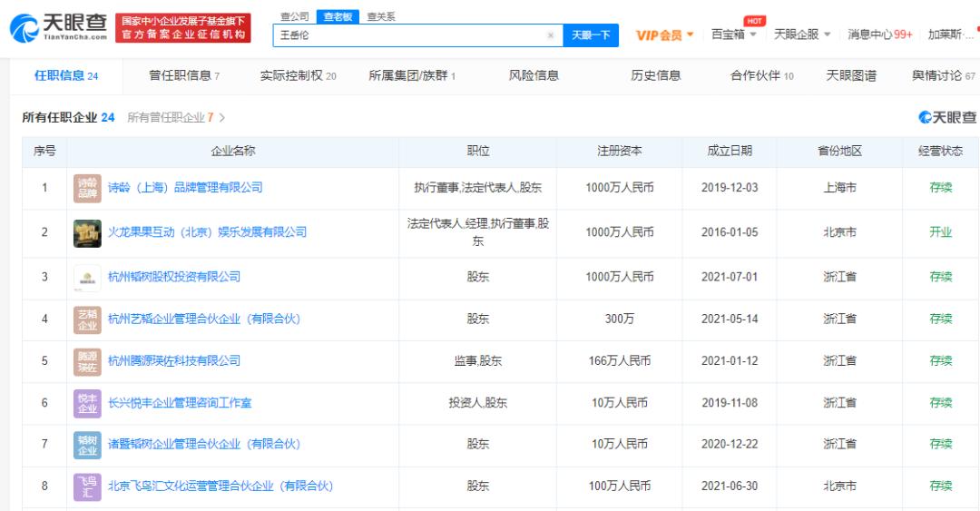Expand the 天眼企服 dropdown menu

pos(801,34)
